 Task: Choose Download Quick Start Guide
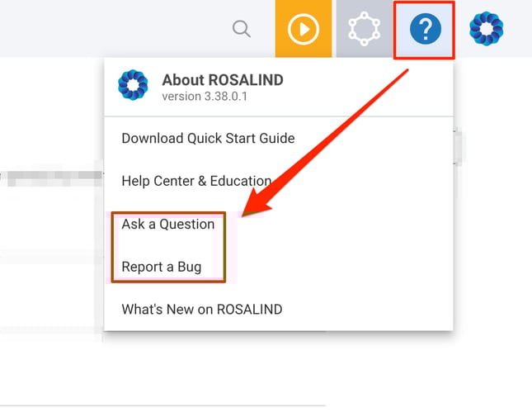click(208, 138)
